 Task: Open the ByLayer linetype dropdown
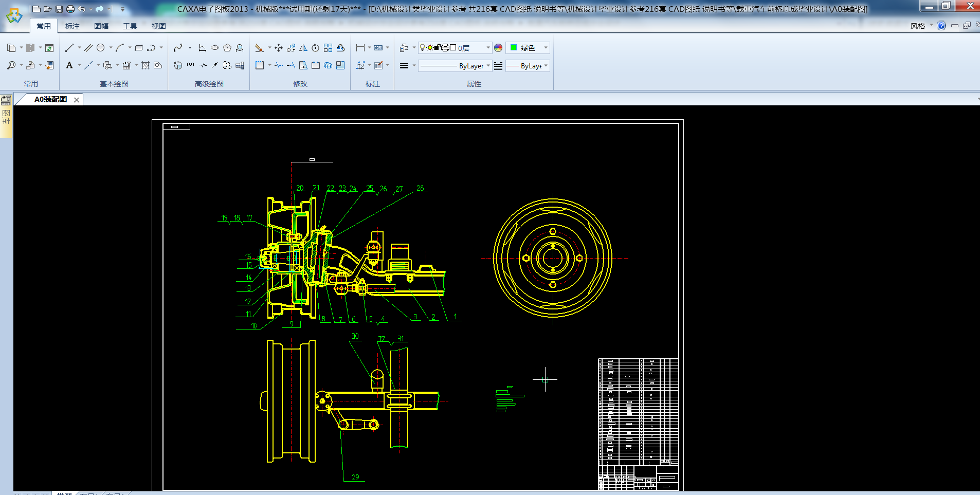click(488, 66)
